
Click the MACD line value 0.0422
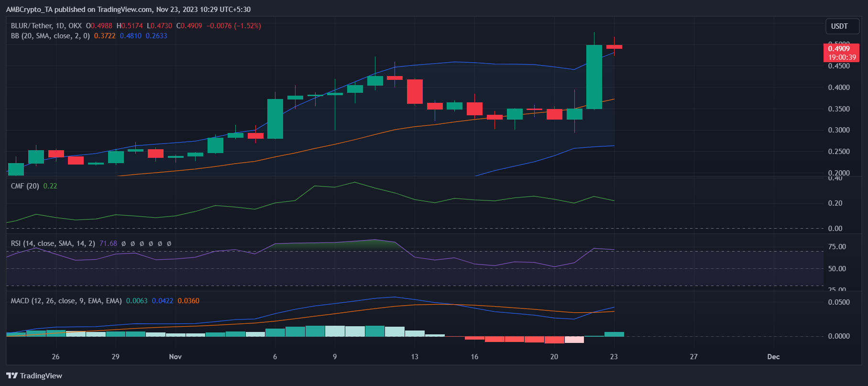coord(163,301)
